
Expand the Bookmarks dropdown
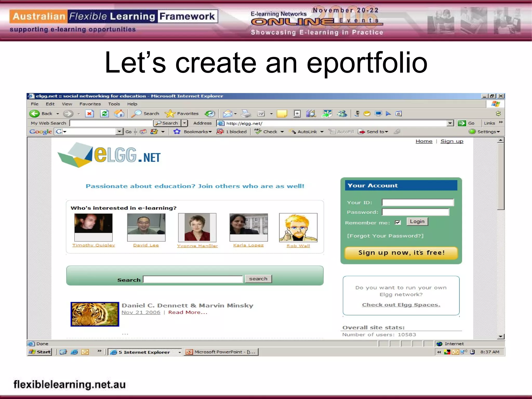pos(210,132)
